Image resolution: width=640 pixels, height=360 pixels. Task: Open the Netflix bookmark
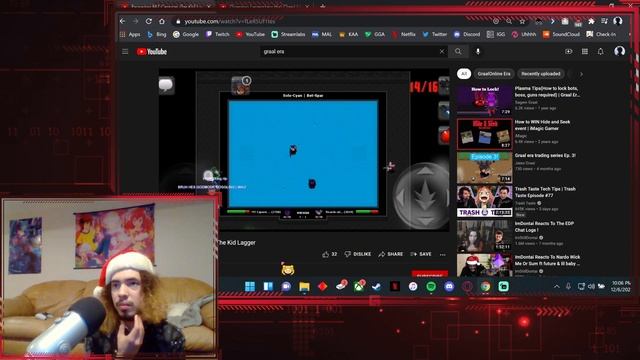click(x=403, y=35)
